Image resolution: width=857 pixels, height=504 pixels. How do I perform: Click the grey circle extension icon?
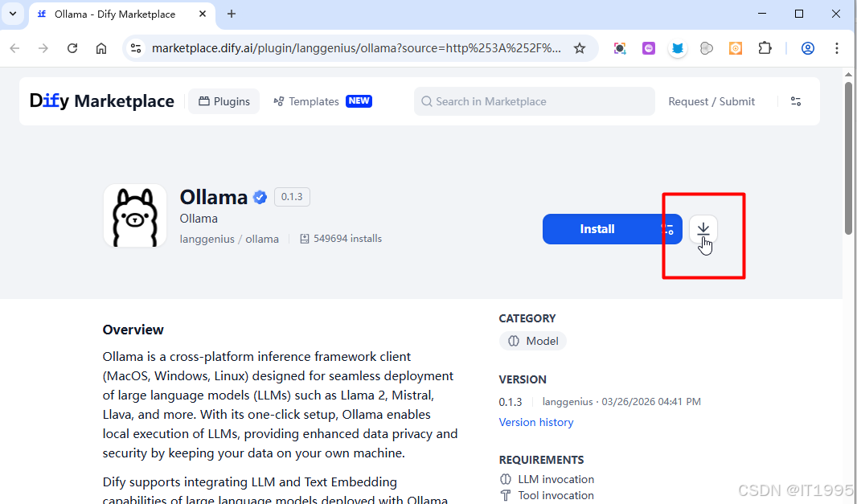pyautogui.click(x=707, y=48)
